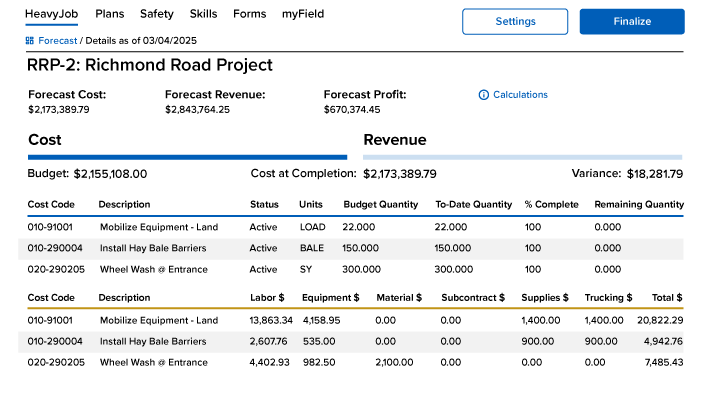This screenshot has width=709, height=394.
Task: Click to-date quantity 300.000
Action: click(454, 269)
